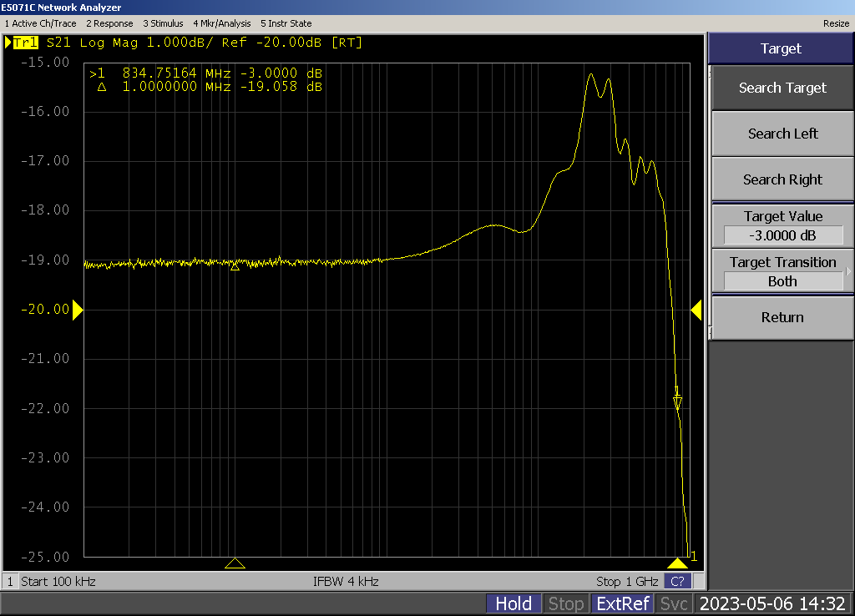
Task: Select the delta reference marker on the trace
Action: (x=235, y=266)
